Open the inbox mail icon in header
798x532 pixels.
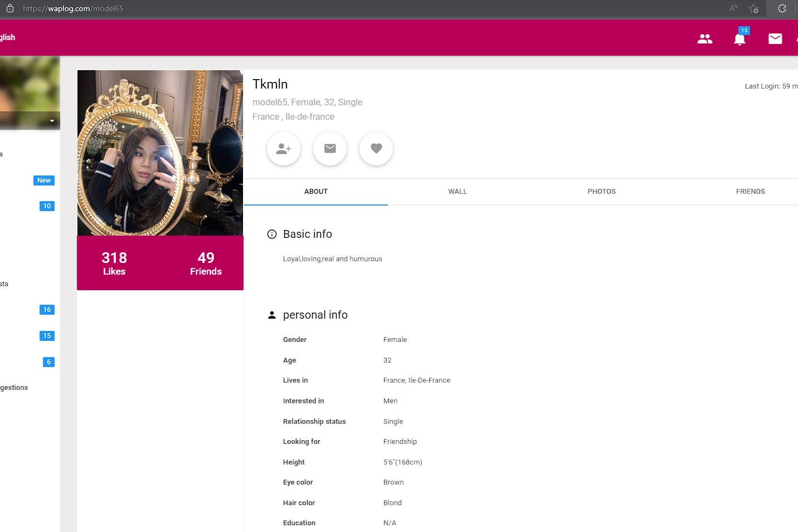point(775,38)
